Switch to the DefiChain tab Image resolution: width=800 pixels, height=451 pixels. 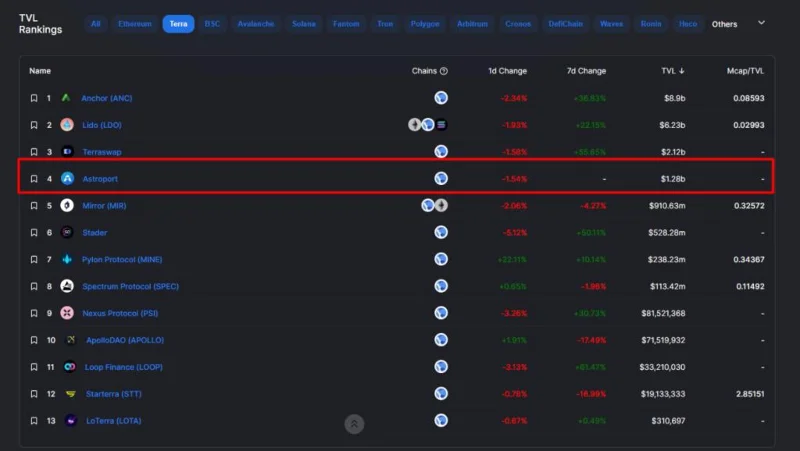tap(565, 24)
